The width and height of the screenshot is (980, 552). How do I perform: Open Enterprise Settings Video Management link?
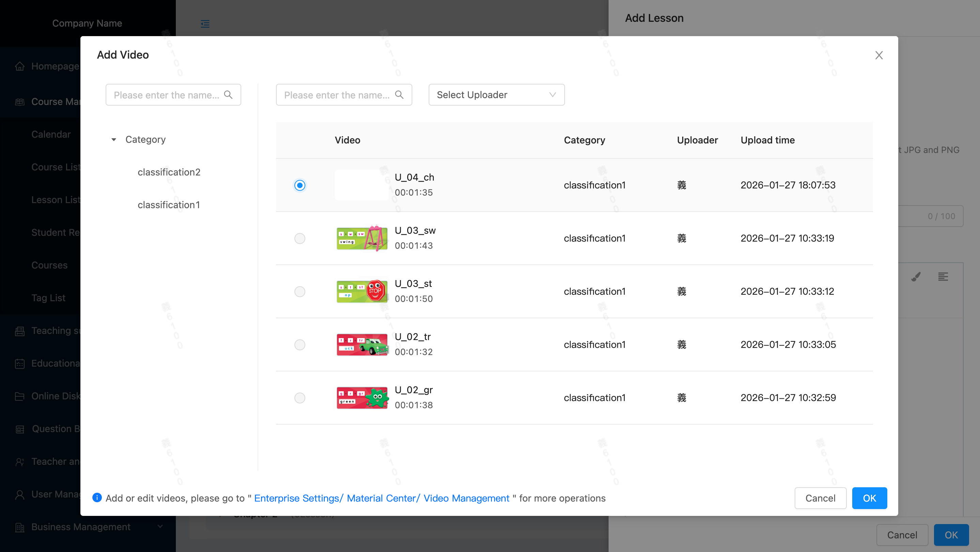pos(382,499)
